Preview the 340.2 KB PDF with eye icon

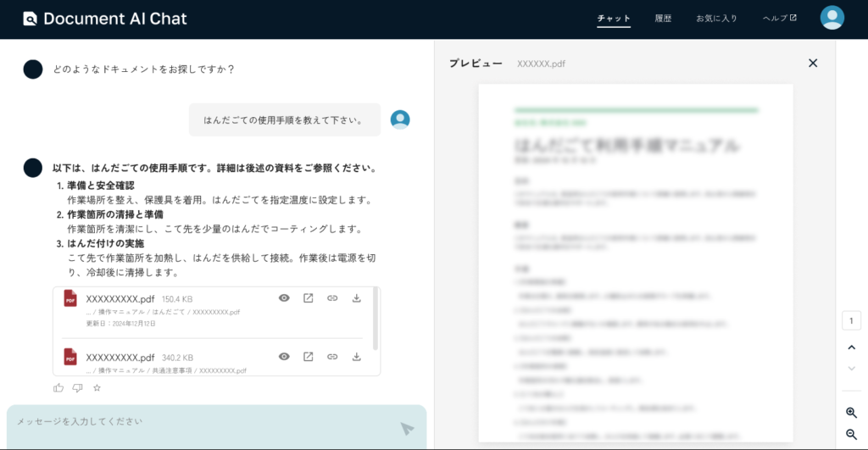click(284, 357)
